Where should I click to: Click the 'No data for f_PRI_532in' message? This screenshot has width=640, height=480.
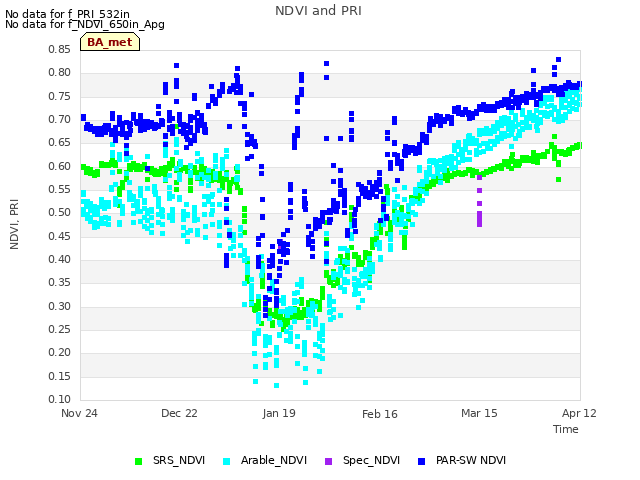tap(67, 15)
